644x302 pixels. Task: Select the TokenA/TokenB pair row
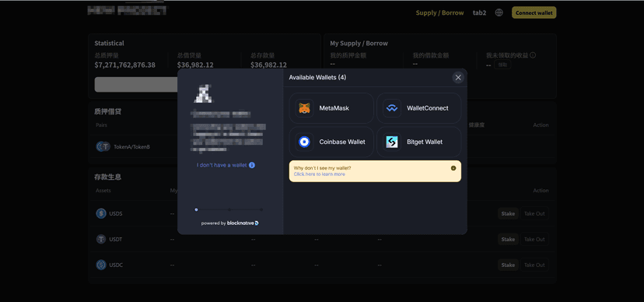coord(323,146)
